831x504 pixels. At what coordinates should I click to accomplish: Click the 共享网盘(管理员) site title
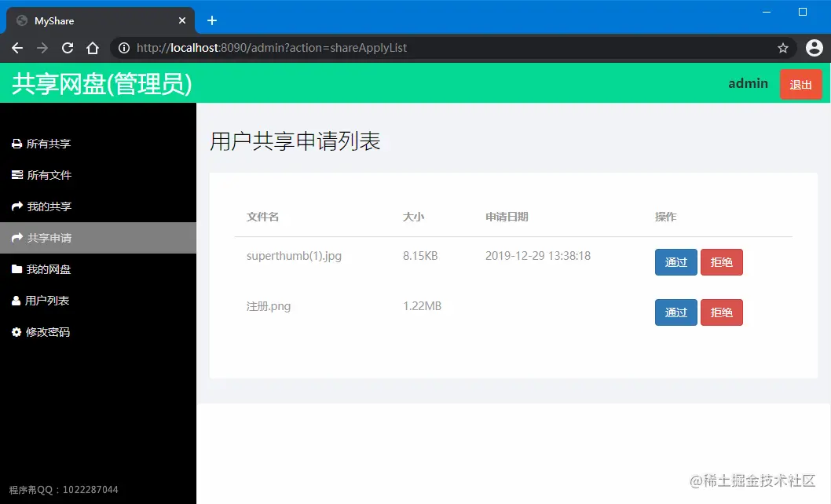102,84
